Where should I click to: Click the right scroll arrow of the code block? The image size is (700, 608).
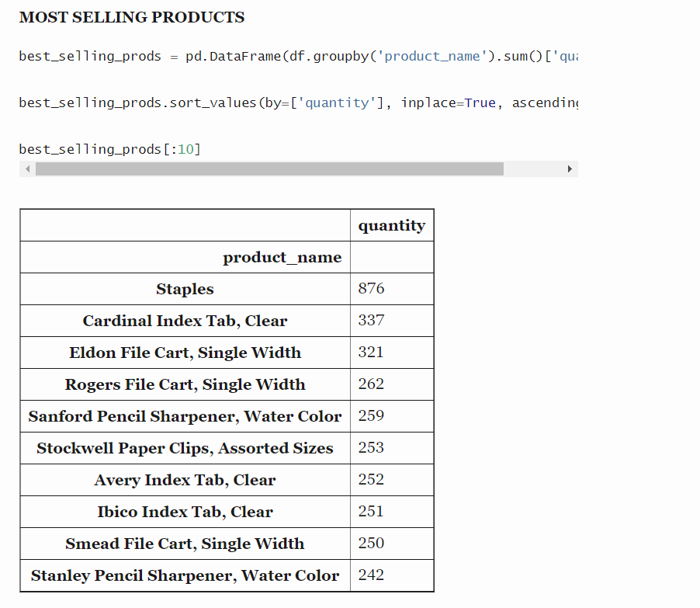click(570, 169)
